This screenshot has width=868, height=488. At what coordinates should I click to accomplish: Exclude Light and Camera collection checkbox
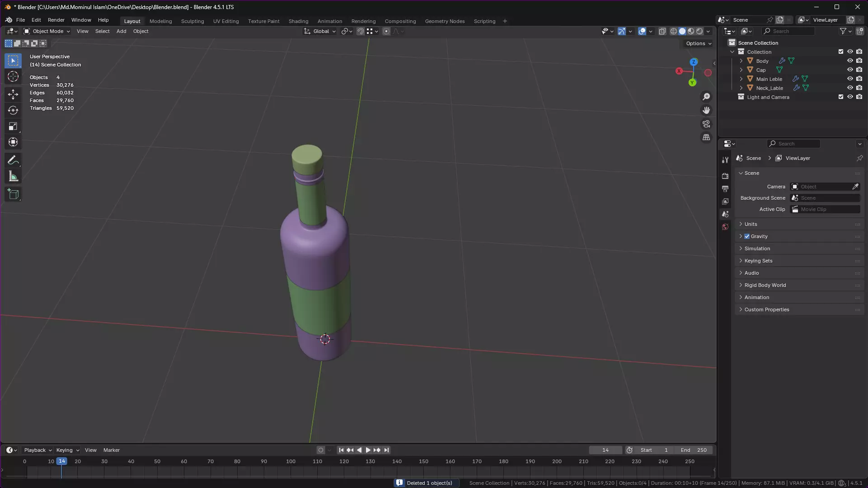coord(841,97)
